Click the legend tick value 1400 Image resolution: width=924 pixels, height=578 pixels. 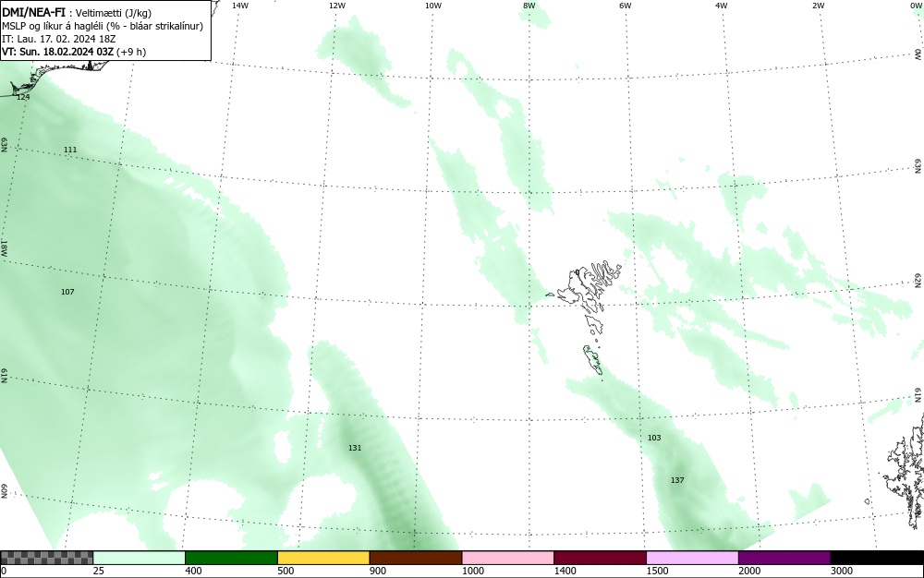565,571
